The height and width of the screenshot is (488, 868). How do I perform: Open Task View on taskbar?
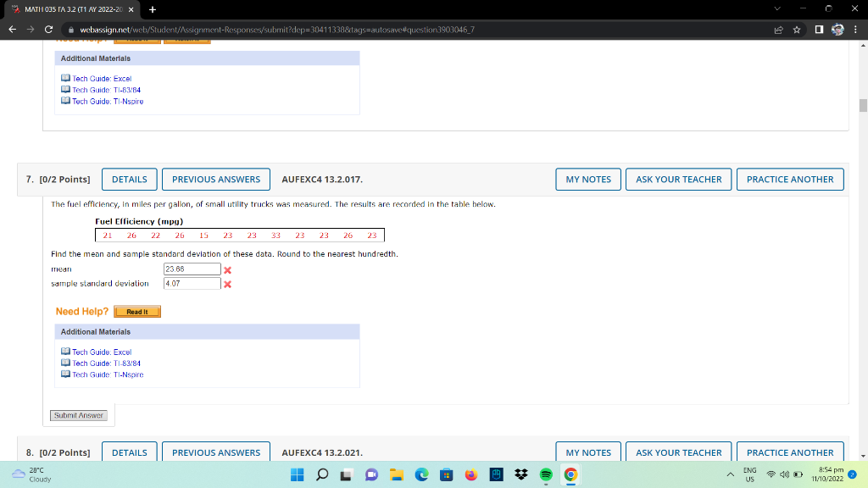point(347,474)
